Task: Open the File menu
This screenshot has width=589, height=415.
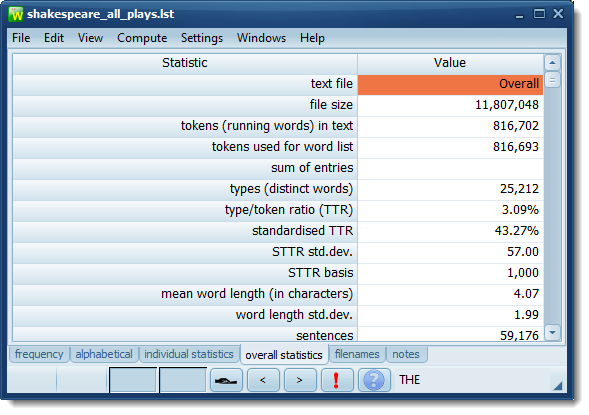Action: click(x=21, y=38)
